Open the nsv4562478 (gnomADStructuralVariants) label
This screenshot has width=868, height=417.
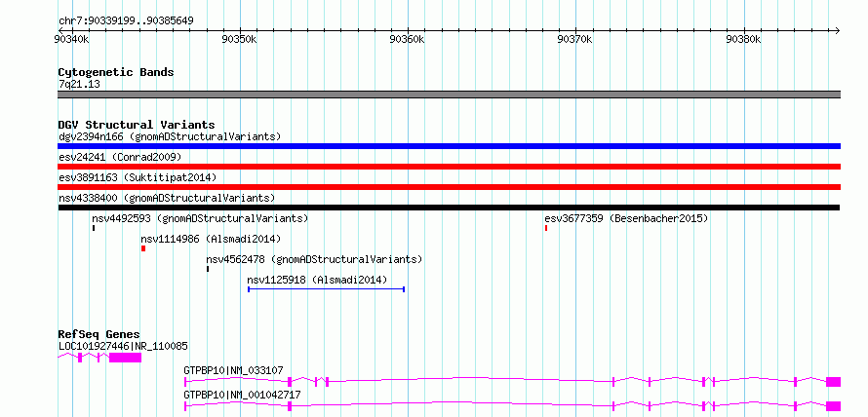[314, 259]
